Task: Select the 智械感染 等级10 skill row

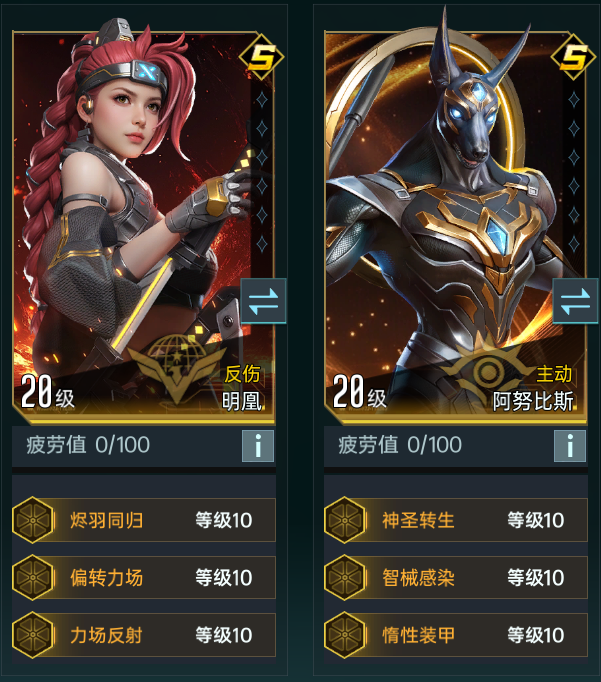Action: pos(456,578)
